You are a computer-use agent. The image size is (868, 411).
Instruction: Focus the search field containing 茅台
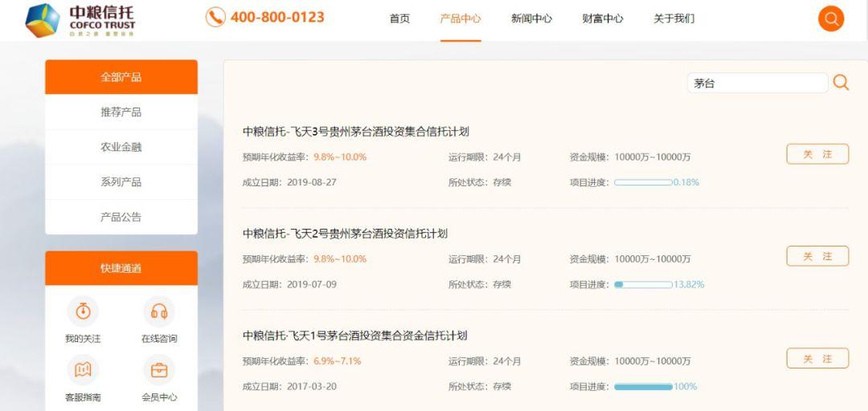[757, 83]
